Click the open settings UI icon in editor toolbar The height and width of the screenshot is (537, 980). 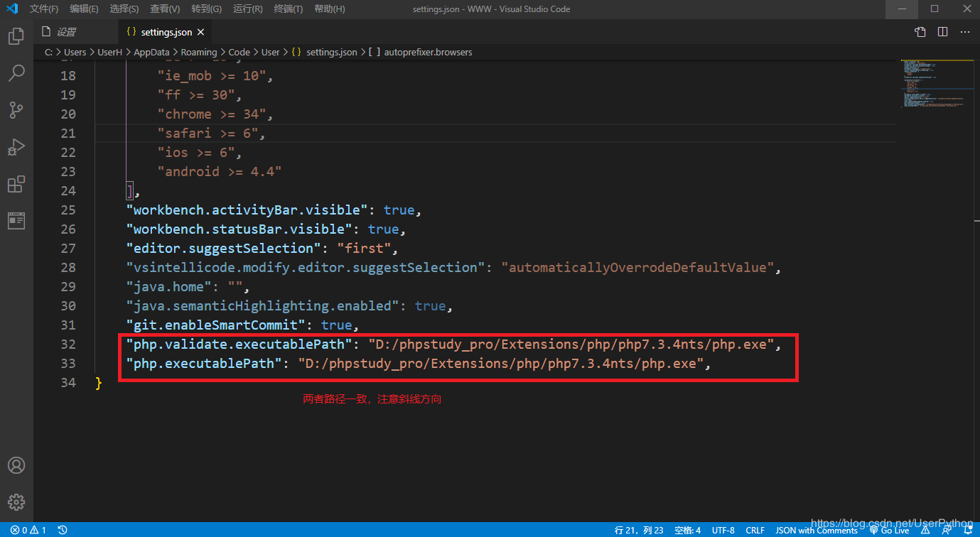coord(920,32)
